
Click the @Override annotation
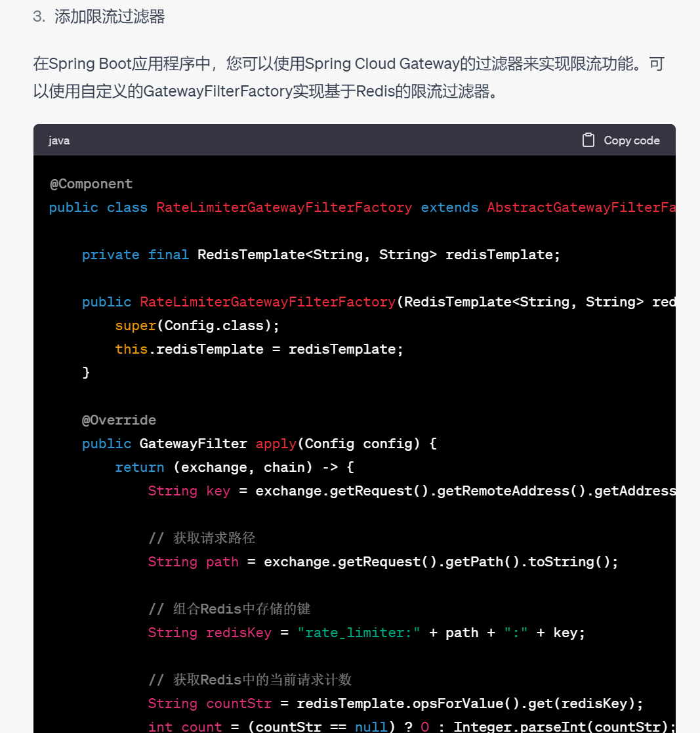119,420
